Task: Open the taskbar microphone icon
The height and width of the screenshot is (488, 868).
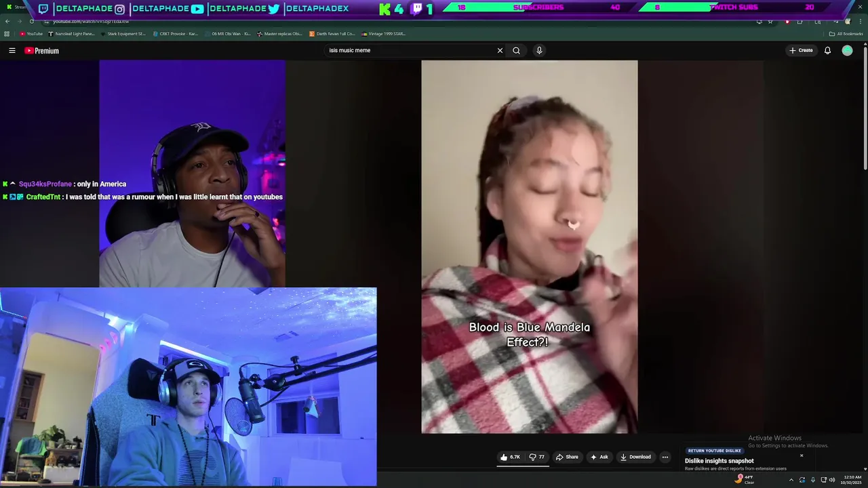Action: click(x=812, y=480)
